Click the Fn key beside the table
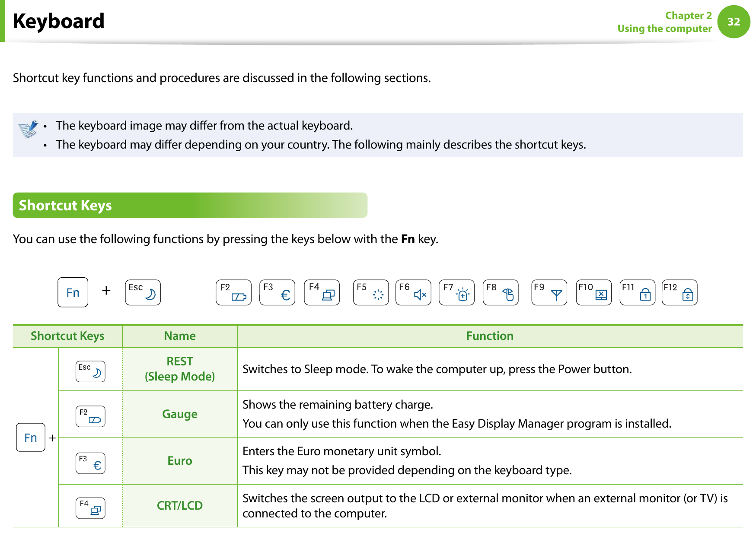 click(x=31, y=438)
